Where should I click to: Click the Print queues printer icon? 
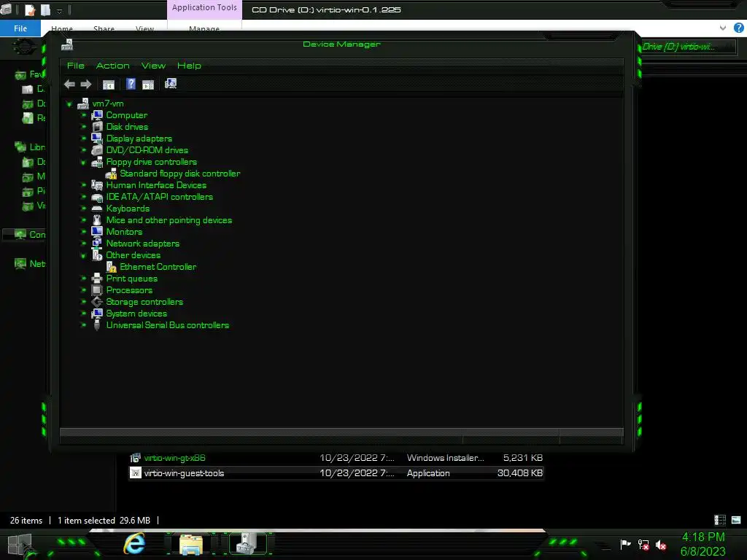pyautogui.click(x=97, y=279)
